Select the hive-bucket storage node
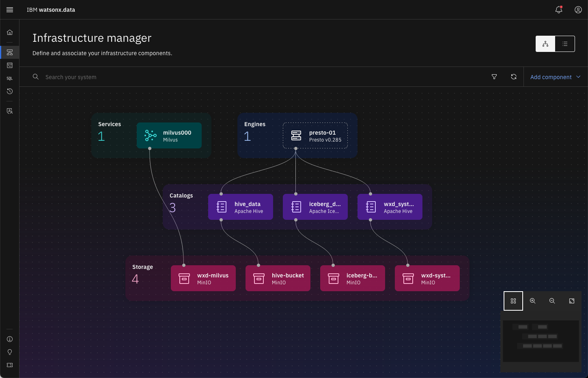This screenshot has height=378, width=588. click(278, 278)
